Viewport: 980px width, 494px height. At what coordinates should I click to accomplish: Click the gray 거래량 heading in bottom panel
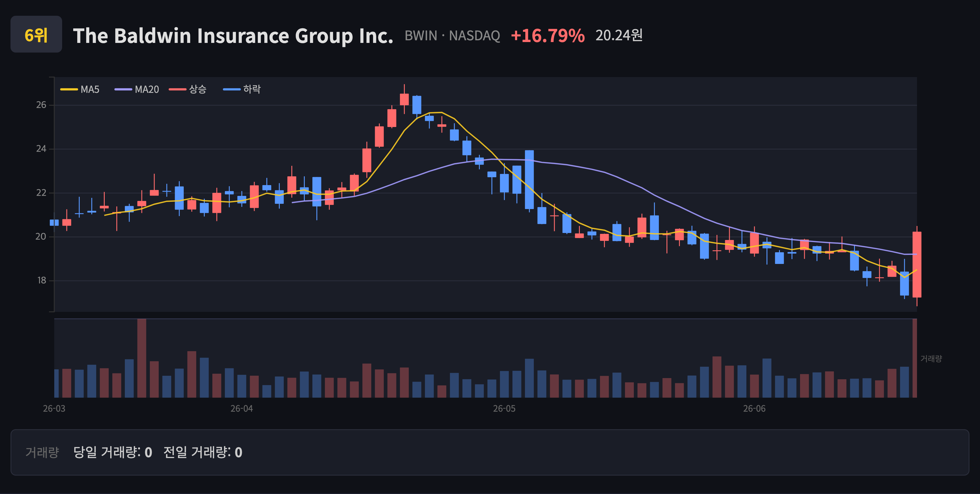pos(42,452)
